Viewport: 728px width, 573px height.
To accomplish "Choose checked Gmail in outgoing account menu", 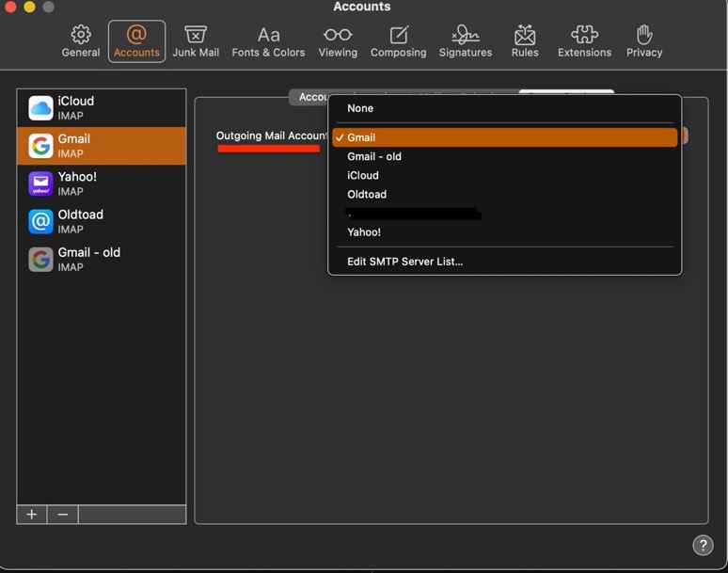I will click(505, 137).
